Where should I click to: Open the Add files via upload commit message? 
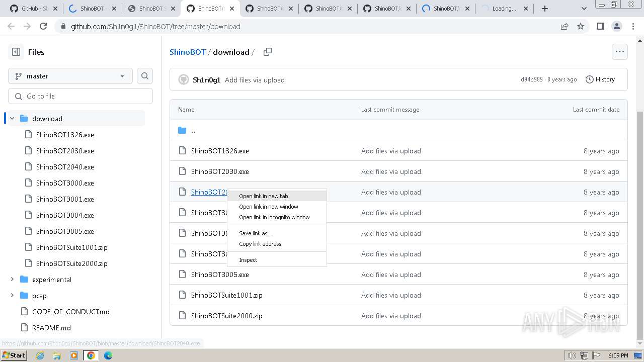pyautogui.click(x=255, y=80)
